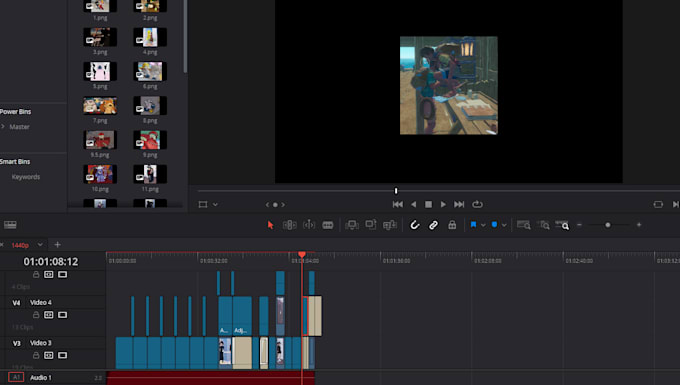Open Timeline View Options icon
This screenshot has height=385, width=680.
tap(10, 225)
